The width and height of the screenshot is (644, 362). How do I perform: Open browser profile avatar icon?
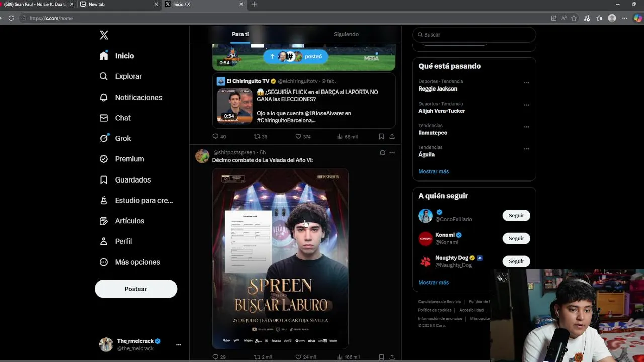pos(612,18)
